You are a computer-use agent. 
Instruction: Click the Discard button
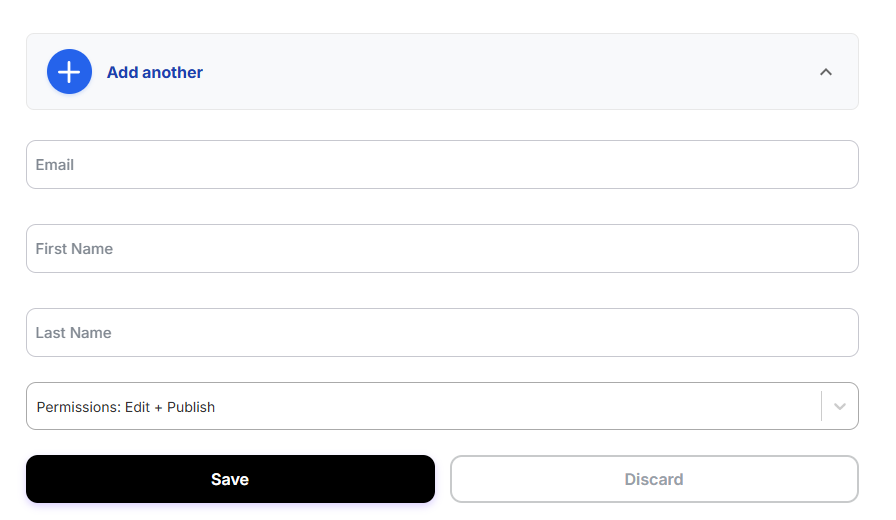click(654, 479)
